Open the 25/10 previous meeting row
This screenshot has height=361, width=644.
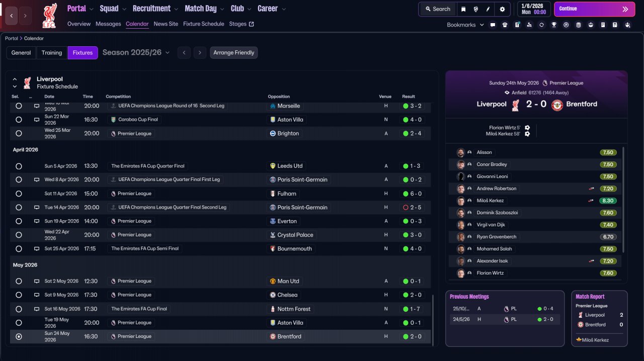[x=505, y=309]
